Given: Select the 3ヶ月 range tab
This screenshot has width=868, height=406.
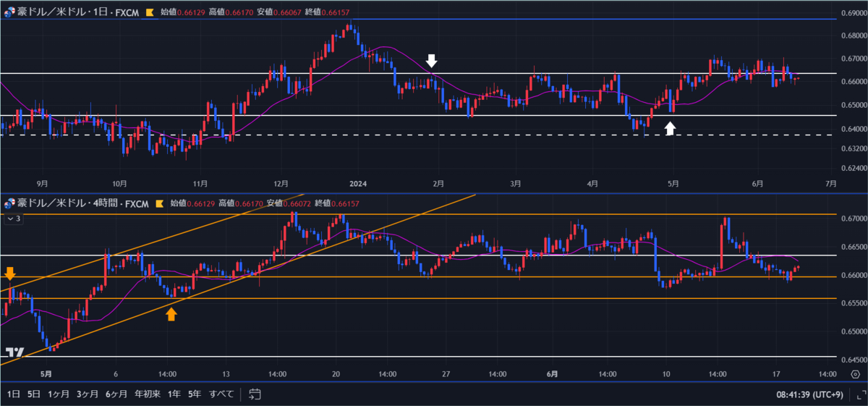Looking at the screenshot, I should (88, 394).
